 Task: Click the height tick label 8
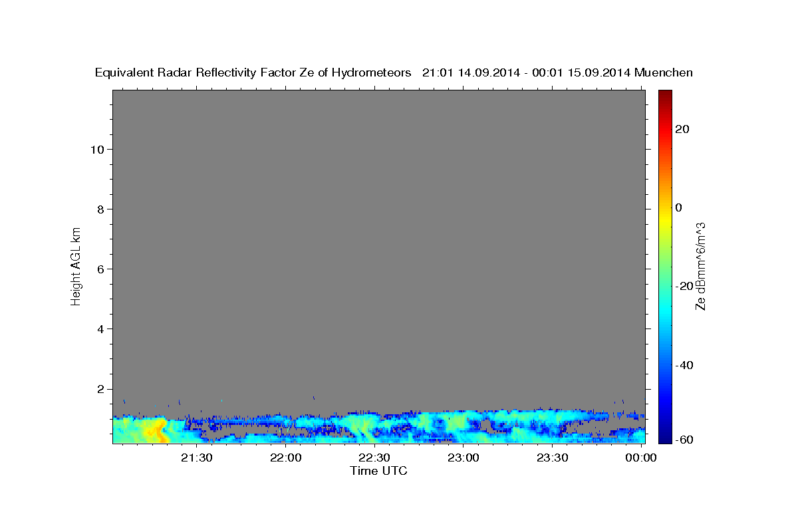click(x=101, y=209)
